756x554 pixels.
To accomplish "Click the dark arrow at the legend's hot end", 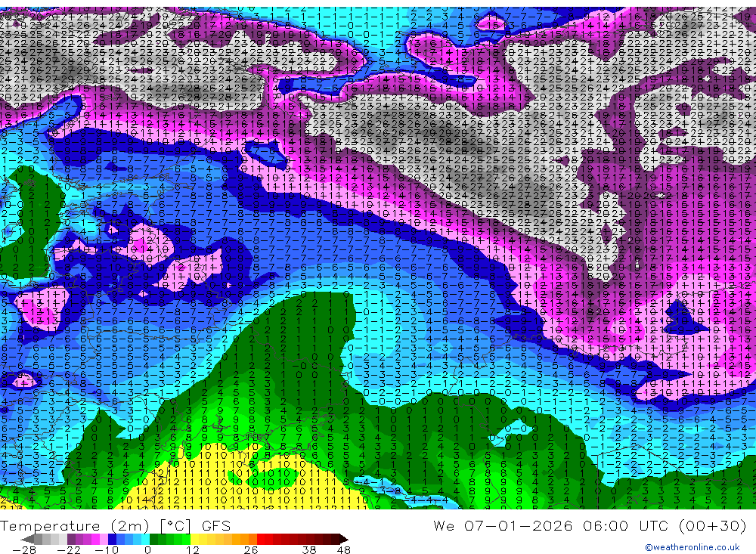I will coord(344,540).
